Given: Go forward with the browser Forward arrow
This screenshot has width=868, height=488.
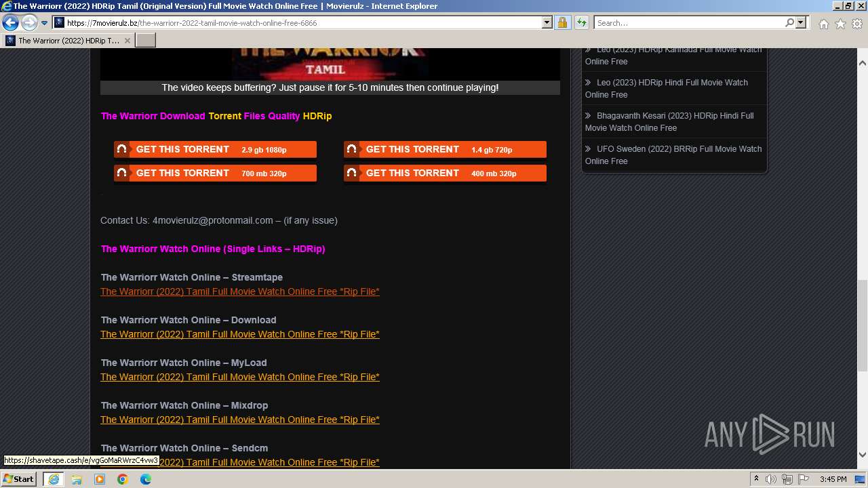Looking at the screenshot, I should [29, 23].
